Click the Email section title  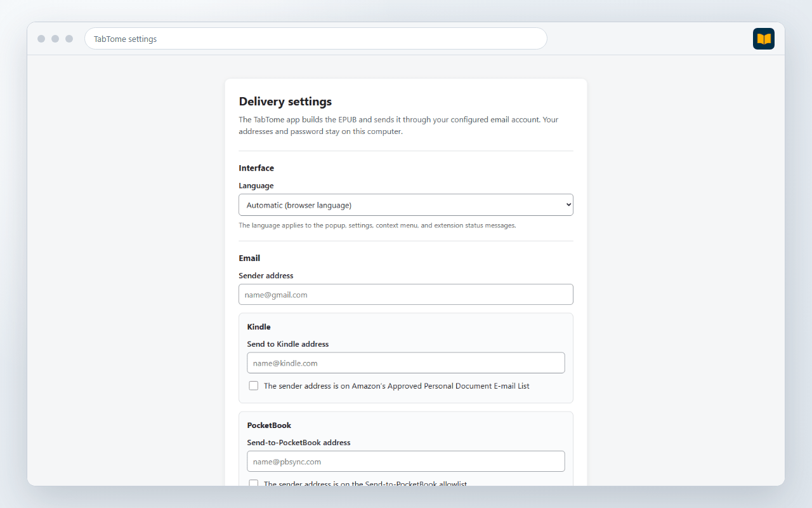[249, 258]
